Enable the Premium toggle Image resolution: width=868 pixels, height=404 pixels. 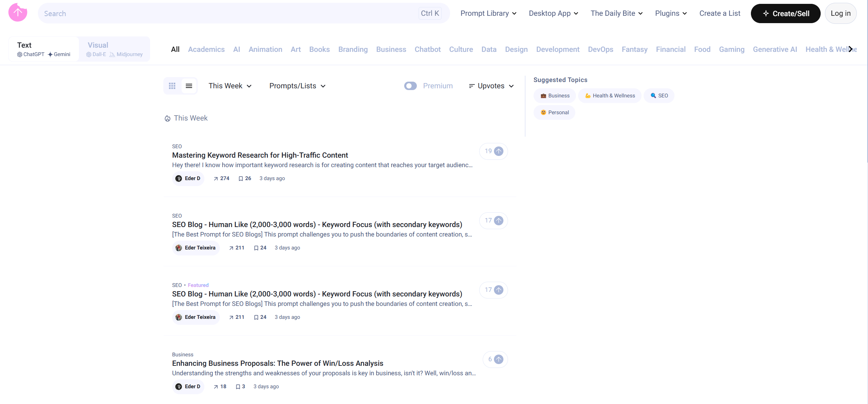click(410, 86)
